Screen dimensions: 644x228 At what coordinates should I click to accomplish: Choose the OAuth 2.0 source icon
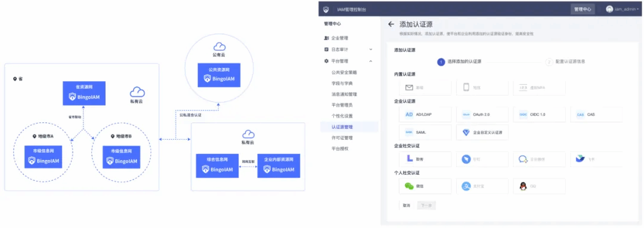tap(466, 115)
